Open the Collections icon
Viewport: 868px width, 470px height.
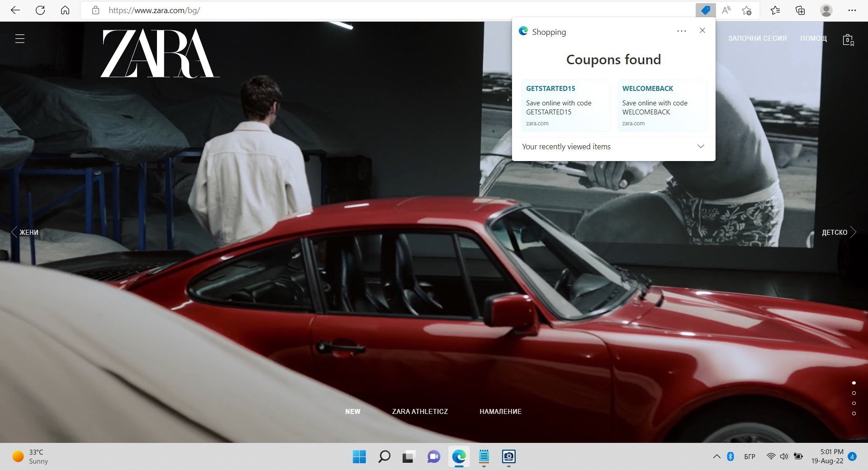coord(800,10)
